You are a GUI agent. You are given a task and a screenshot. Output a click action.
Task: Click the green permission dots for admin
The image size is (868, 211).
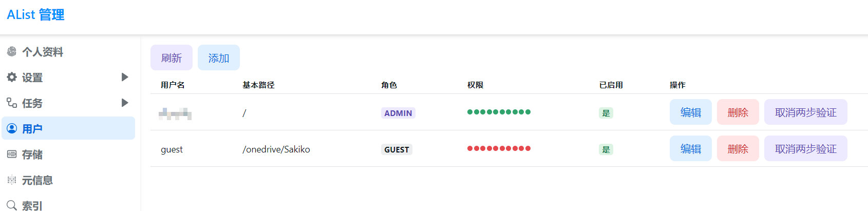pyautogui.click(x=499, y=112)
